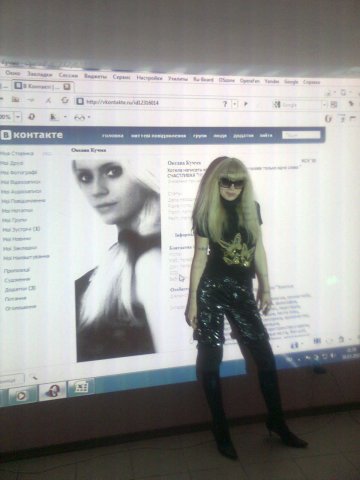Click the VKontakte logo
This screenshot has height=480, width=360.
[32, 135]
